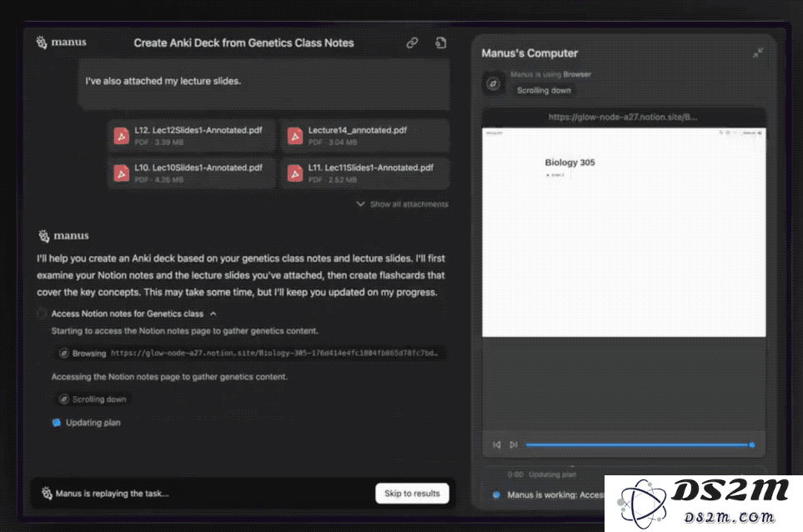Screen dimensions: 803x532
Task: Click the manus avatar icon above the reply
Action: pos(44,235)
